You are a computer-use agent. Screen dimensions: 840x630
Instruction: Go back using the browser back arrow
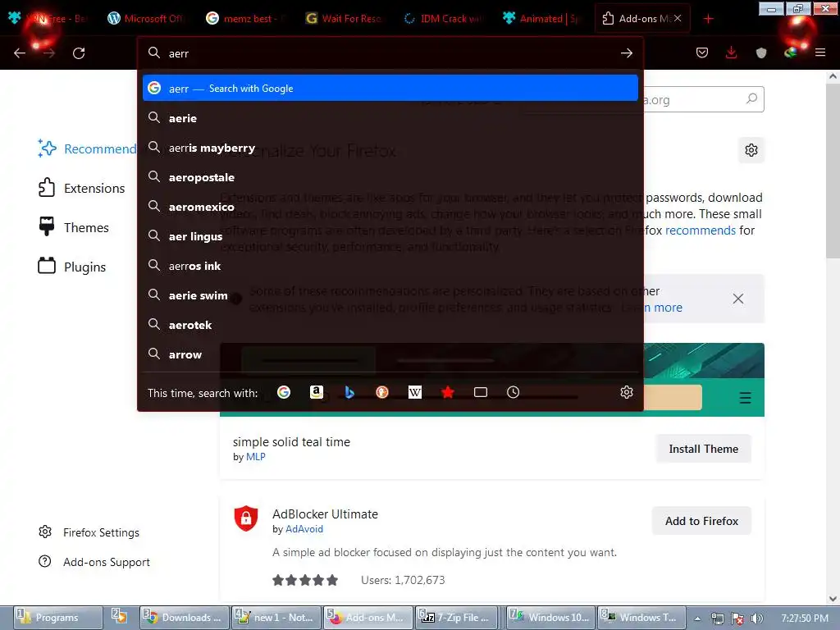[20, 53]
